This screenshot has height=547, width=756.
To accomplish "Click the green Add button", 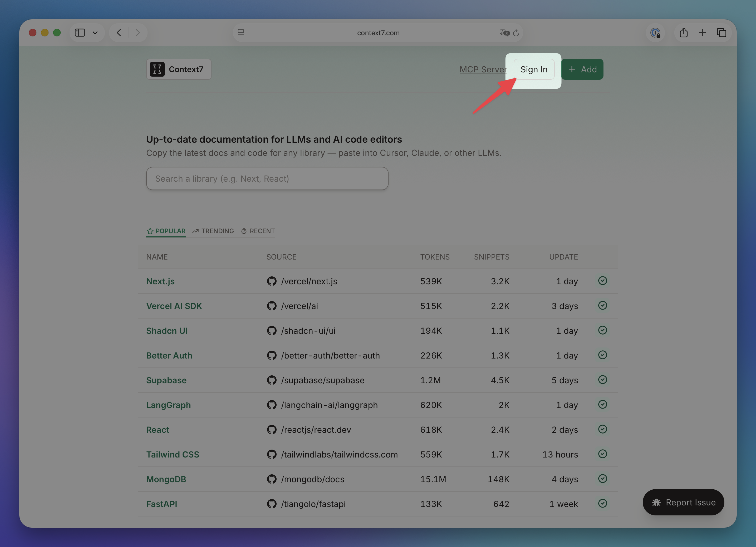I will coord(582,69).
